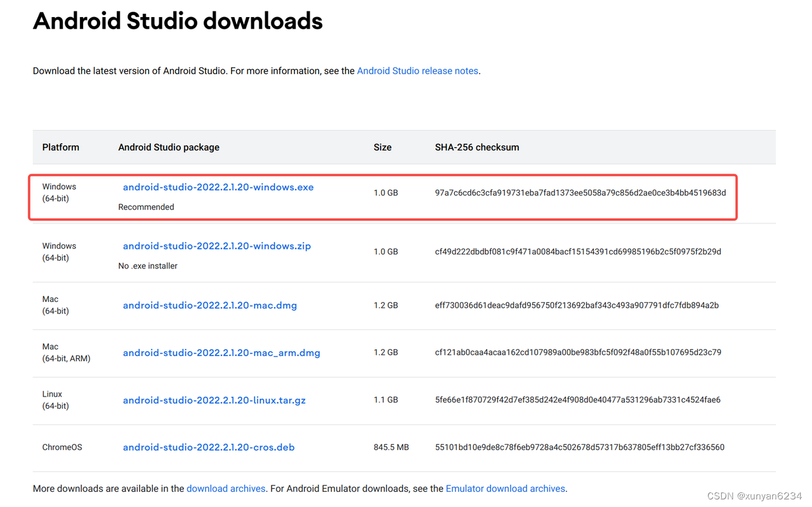Download android-studio-2022.2.1.20-mac_arm.dmg

click(x=221, y=353)
